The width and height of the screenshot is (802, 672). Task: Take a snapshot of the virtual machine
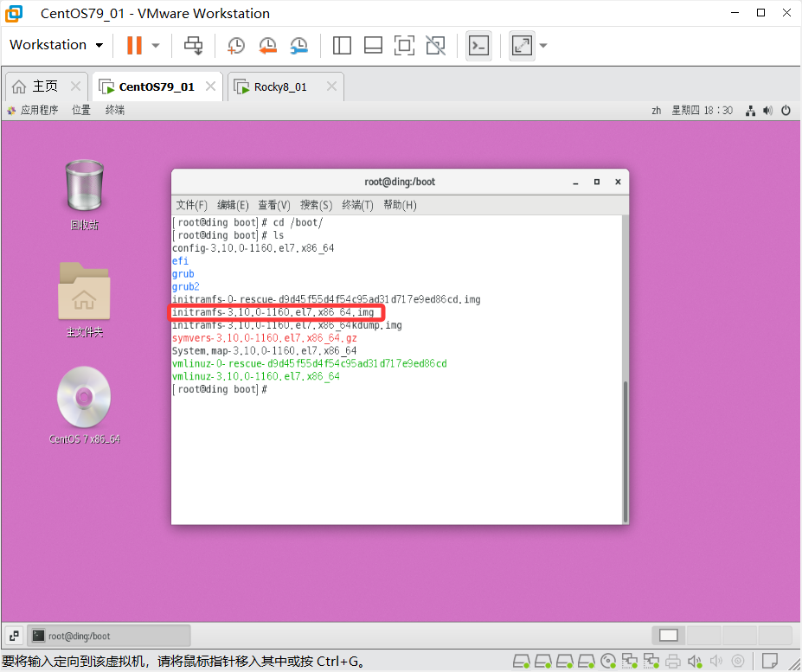(235, 45)
